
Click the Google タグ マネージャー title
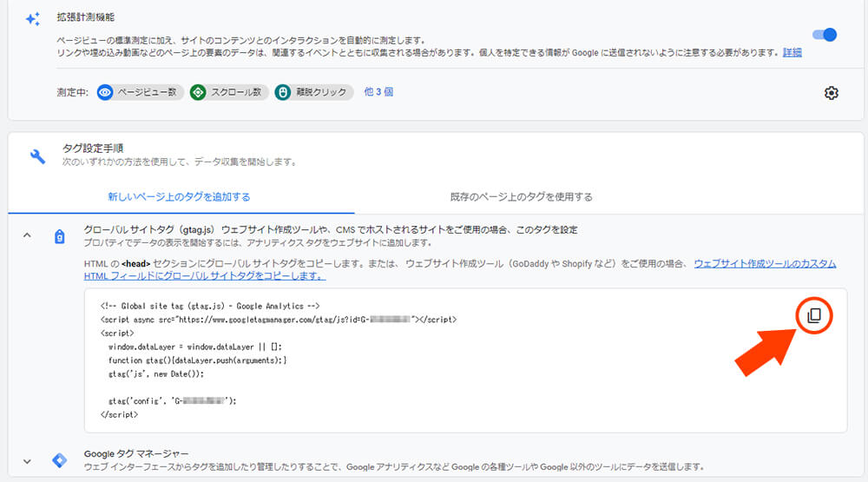click(136, 453)
